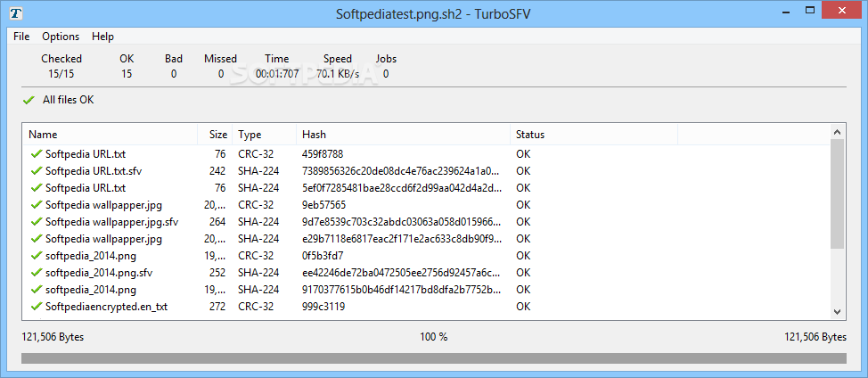
Task: Select the Softpediaencrypted.en_txt file name
Action: click(x=106, y=307)
